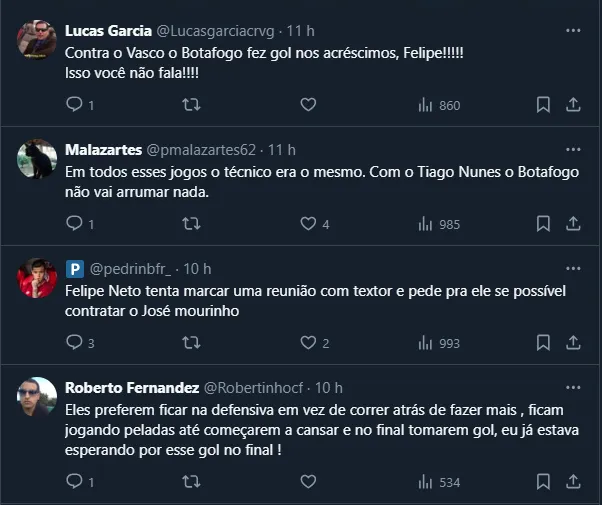This screenshot has width=602, height=505.
Task: Open Malazartes profile name link
Action: (103, 150)
